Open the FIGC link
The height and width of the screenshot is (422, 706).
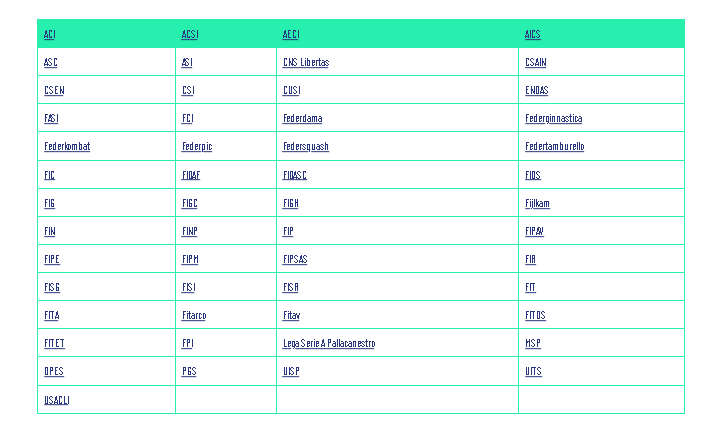coord(190,203)
